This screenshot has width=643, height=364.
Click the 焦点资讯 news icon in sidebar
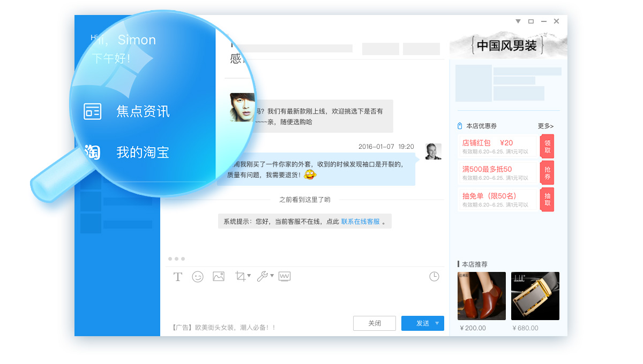point(92,111)
